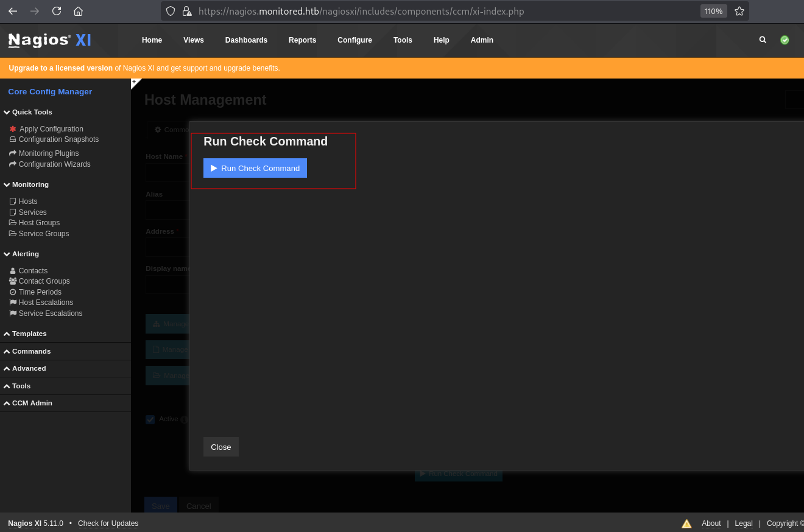Viewport: 804px width, 532px height.
Task: Click the blue Run Check Command button
Action: click(255, 168)
